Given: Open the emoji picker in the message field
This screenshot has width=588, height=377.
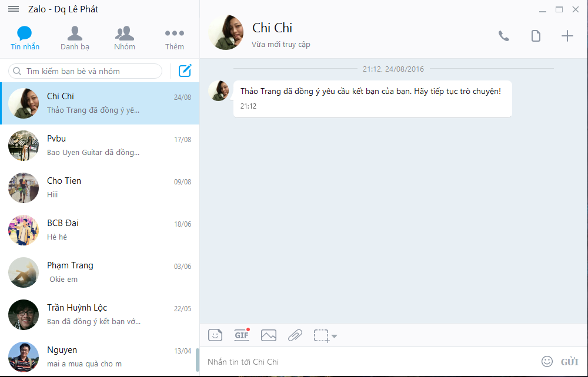Looking at the screenshot, I should [x=547, y=361].
